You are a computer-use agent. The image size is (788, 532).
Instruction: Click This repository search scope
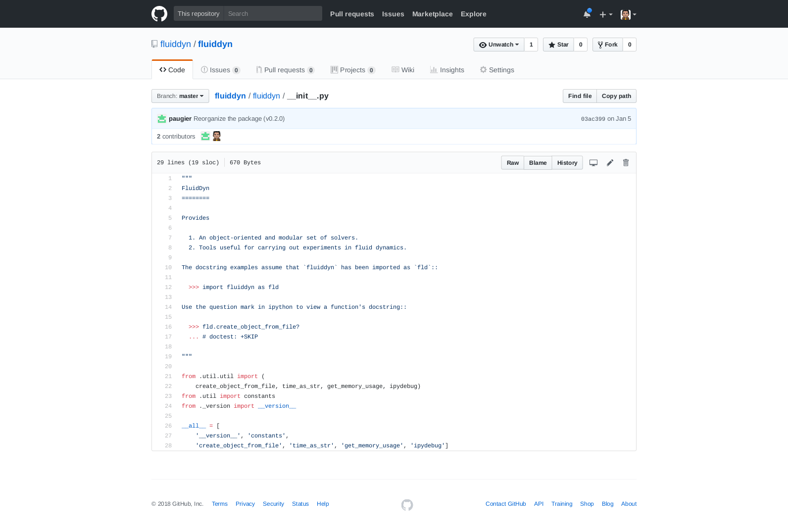tap(198, 13)
